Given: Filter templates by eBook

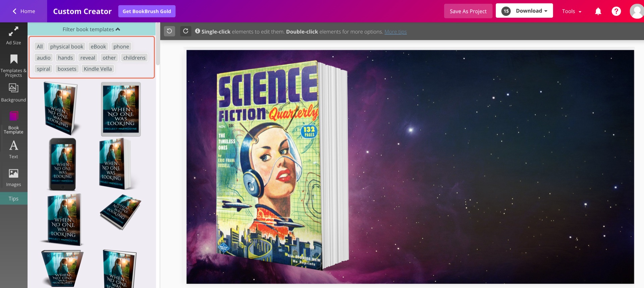Looking at the screenshot, I should click(98, 46).
